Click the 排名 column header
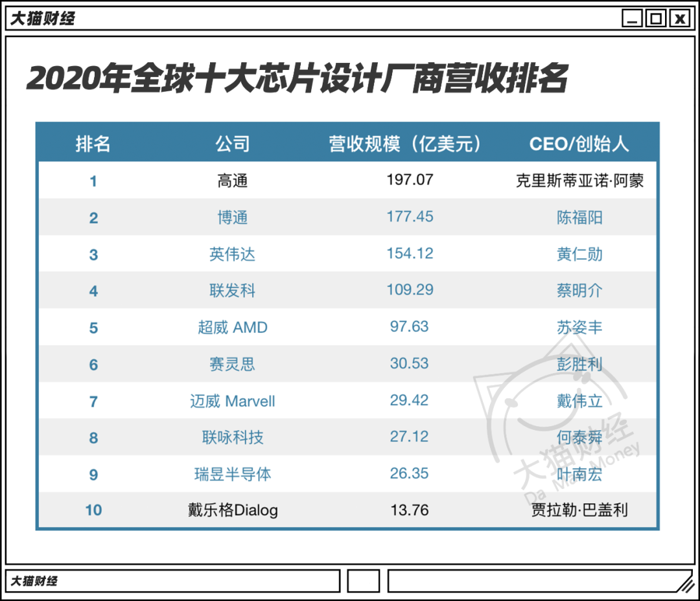This screenshot has width=700, height=601. [93, 144]
